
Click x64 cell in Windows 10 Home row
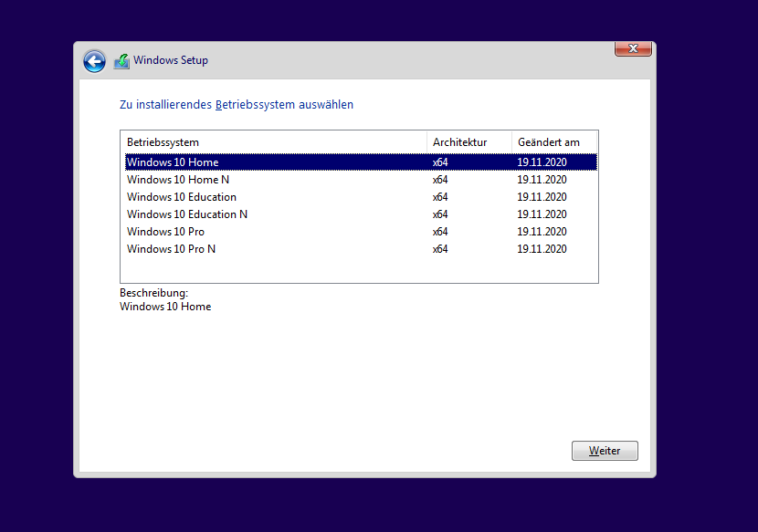pos(440,162)
